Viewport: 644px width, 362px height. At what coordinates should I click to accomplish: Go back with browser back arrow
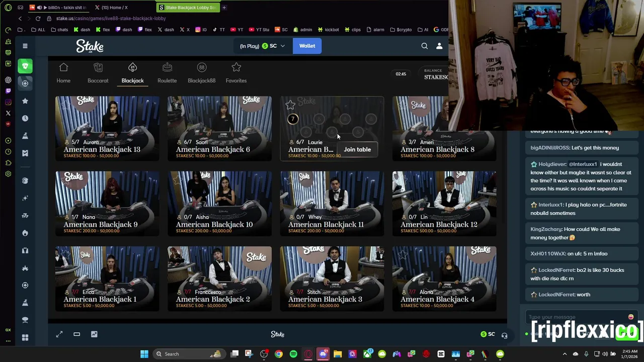point(20,19)
